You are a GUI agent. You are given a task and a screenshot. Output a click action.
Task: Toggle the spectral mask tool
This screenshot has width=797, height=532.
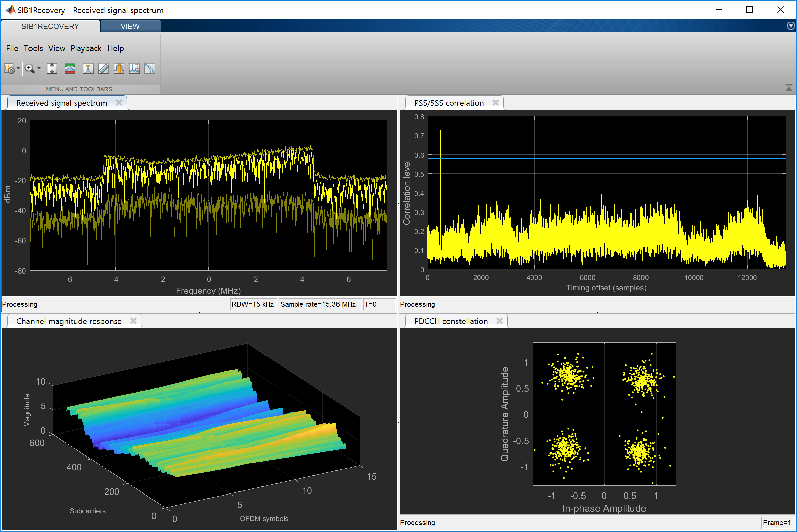pyautogui.click(x=70, y=69)
